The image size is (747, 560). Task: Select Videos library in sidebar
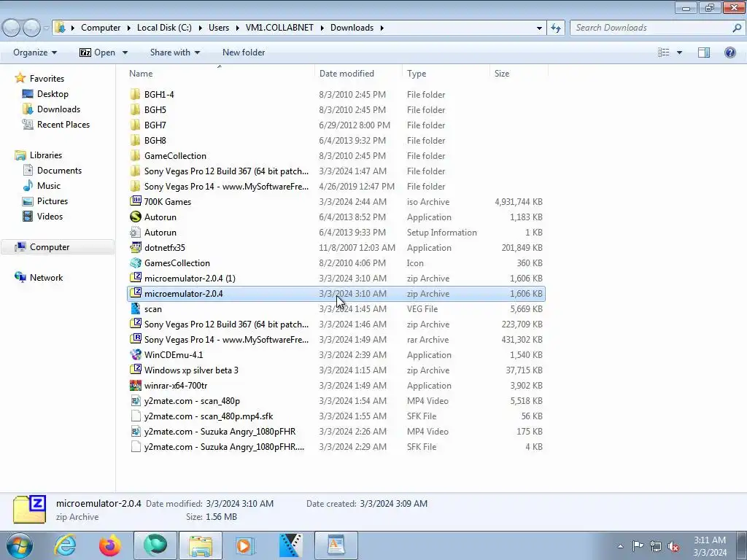pyautogui.click(x=50, y=216)
